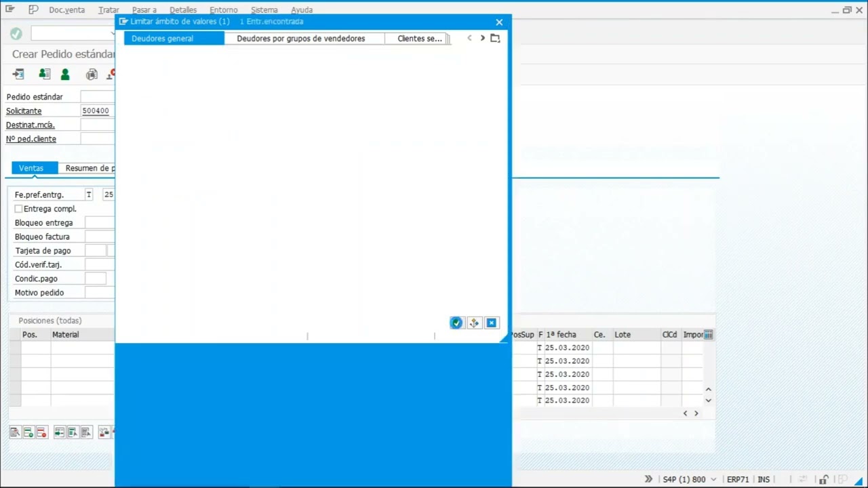Click insert row green plus icon
Screen dimensions: 868x488
point(28,432)
